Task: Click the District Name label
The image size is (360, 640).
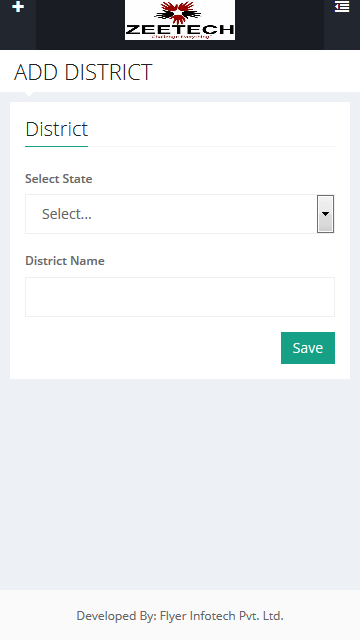Action: pyautogui.click(x=65, y=261)
